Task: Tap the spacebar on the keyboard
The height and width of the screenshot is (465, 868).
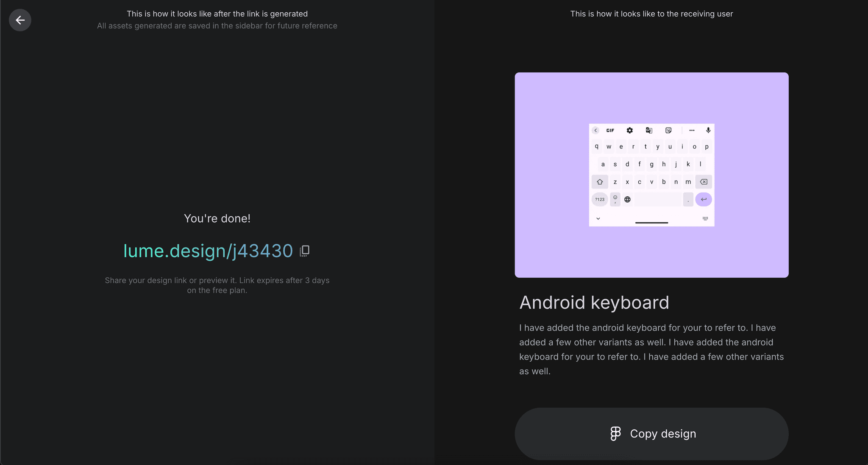Action: [658, 199]
